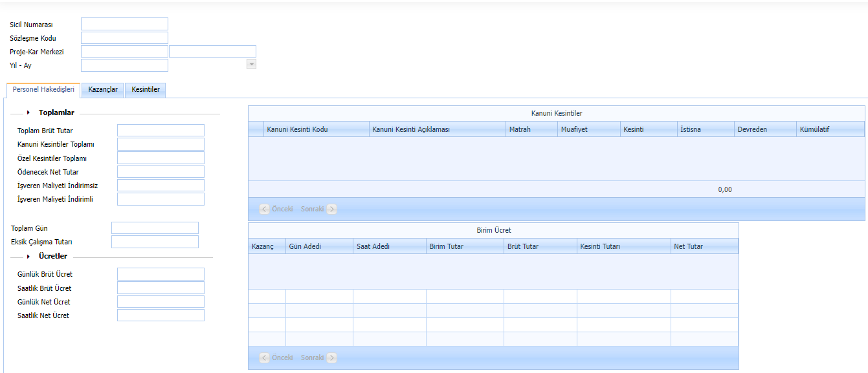This screenshot has height=373, width=868.
Task: Sort by Kanuni Kesinti Kodu column header
Action: [316, 129]
